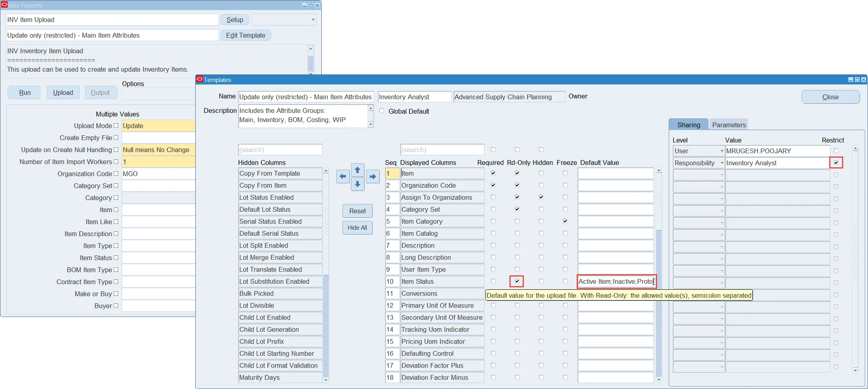
Task: Select Maturity Days in Hidden Columns
Action: point(280,377)
